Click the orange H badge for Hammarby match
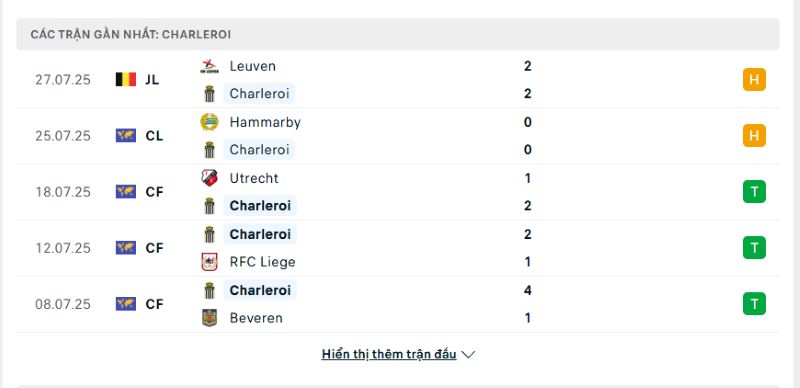This screenshot has width=800, height=388. coord(754,136)
